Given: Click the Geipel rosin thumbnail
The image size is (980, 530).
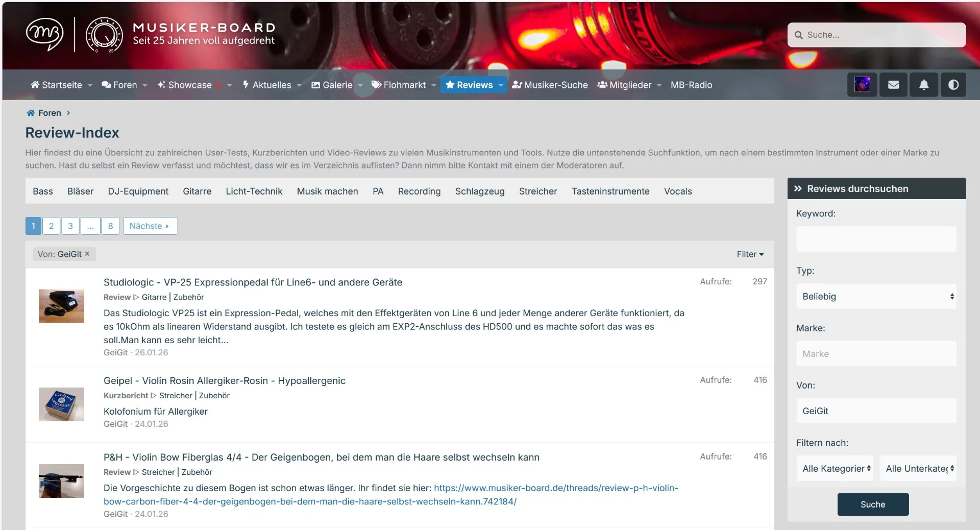Looking at the screenshot, I should coord(61,404).
